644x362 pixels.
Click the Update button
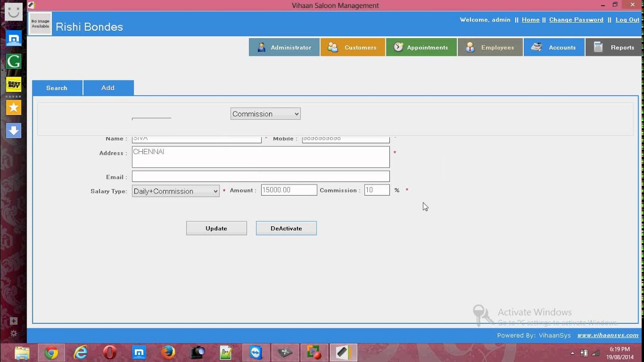coord(216,228)
